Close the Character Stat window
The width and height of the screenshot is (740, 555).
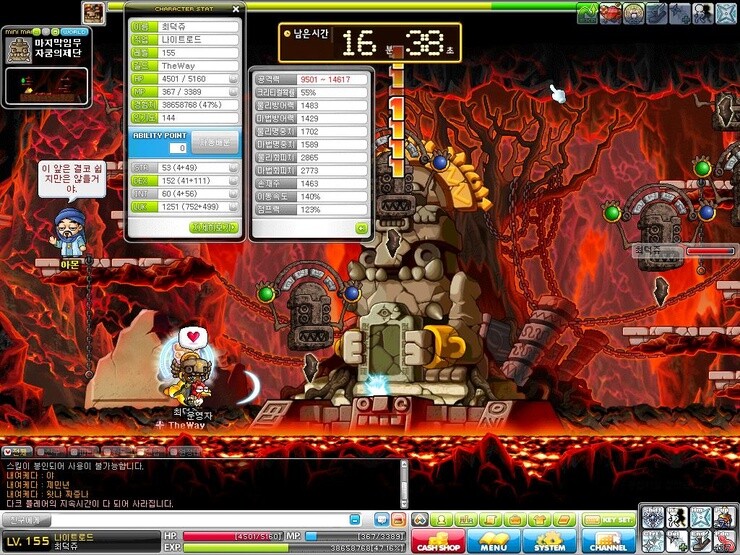pos(236,9)
